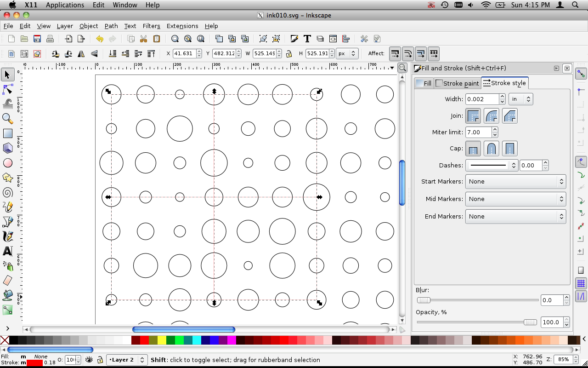Switch to the Stroke paint tab

pyautogui.click(x=458, y=83)
